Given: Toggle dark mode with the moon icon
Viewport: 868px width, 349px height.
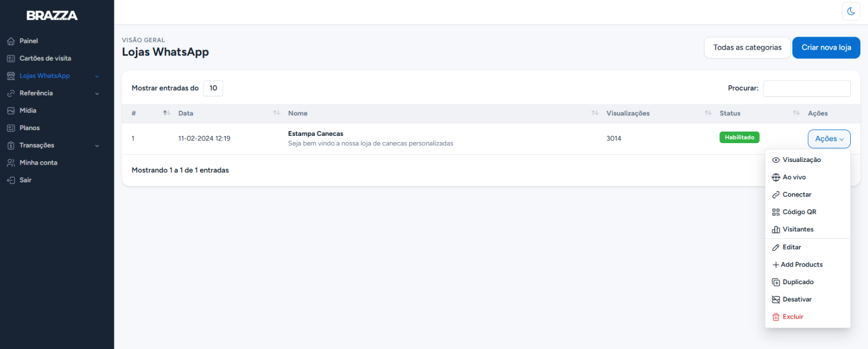Looking at the screenshot, I should (x=851, y=11).
